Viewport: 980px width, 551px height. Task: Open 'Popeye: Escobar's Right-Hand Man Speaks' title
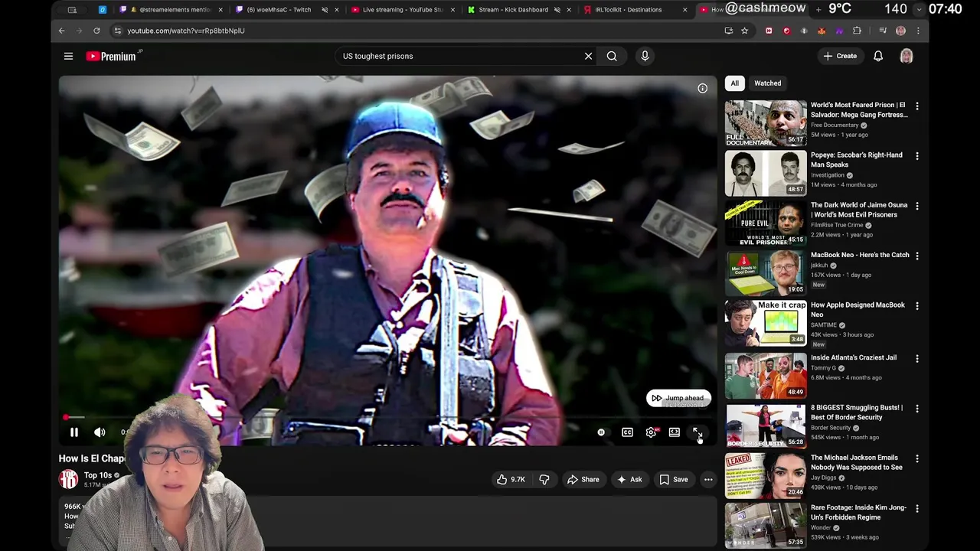(x=856, y=160)
